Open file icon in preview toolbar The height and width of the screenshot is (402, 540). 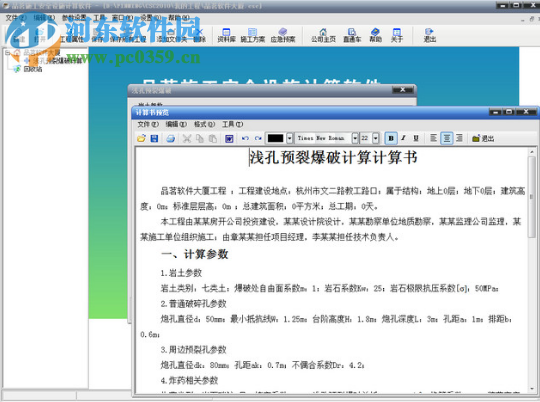pos(141,138)
